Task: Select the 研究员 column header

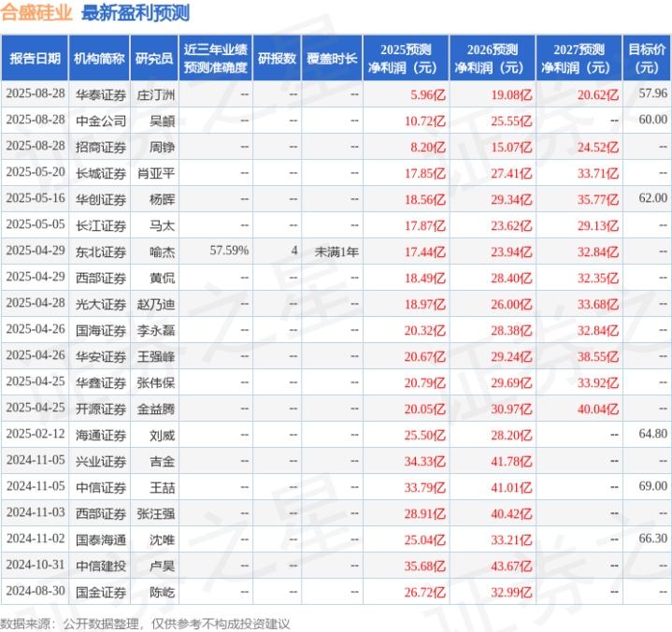Action: click(x=154, y=58)
